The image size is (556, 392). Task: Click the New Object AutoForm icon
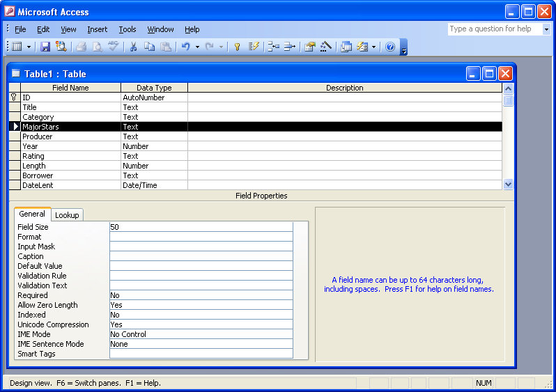pyautogui.click(x=362, y=47)
